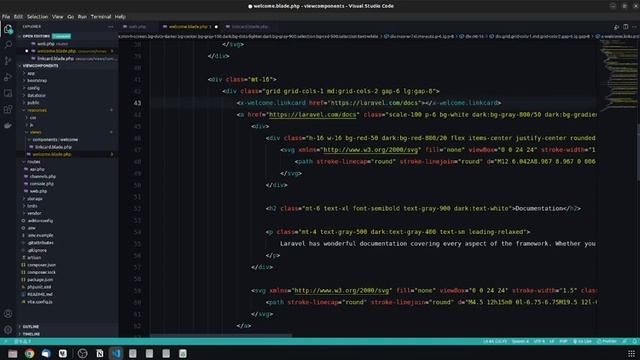The height and width of the screenshot is (360, 640).
Task: Follow the laravel.com/docs link on line 44
Action: pyautogui.click(x=312, y=115)
